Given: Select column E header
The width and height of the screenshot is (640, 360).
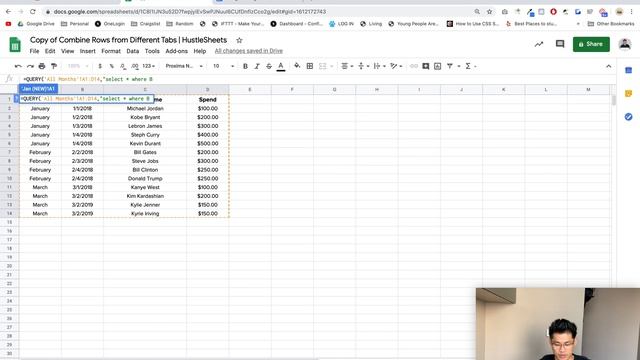Looking at the screenshot, I should 250,89.
